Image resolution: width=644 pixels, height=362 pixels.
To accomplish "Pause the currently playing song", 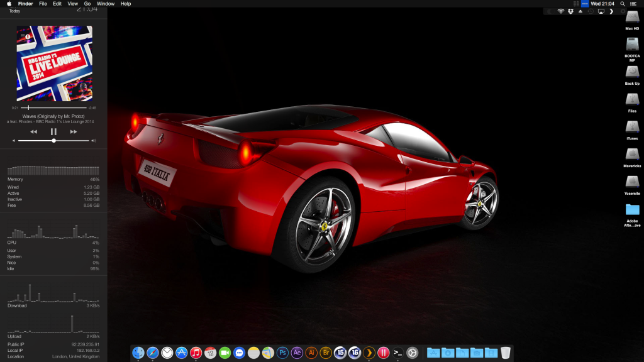I will click(x=53, y=131).
